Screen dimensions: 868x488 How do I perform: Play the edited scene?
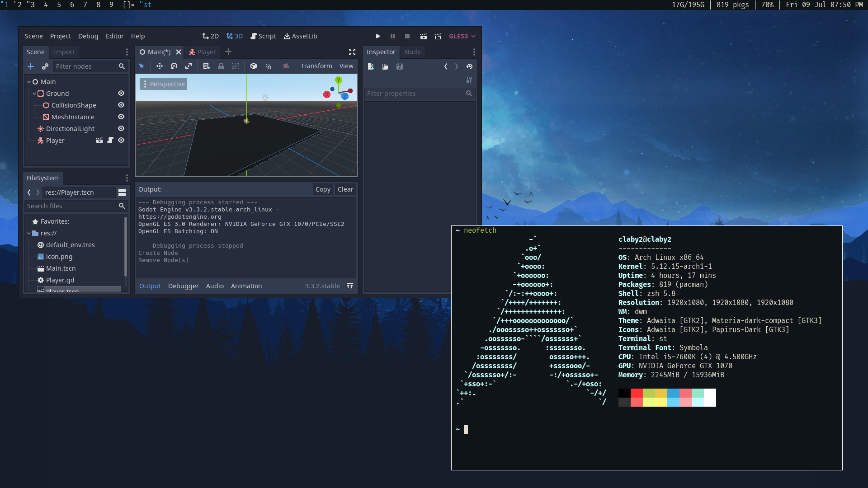click(424, 36)
